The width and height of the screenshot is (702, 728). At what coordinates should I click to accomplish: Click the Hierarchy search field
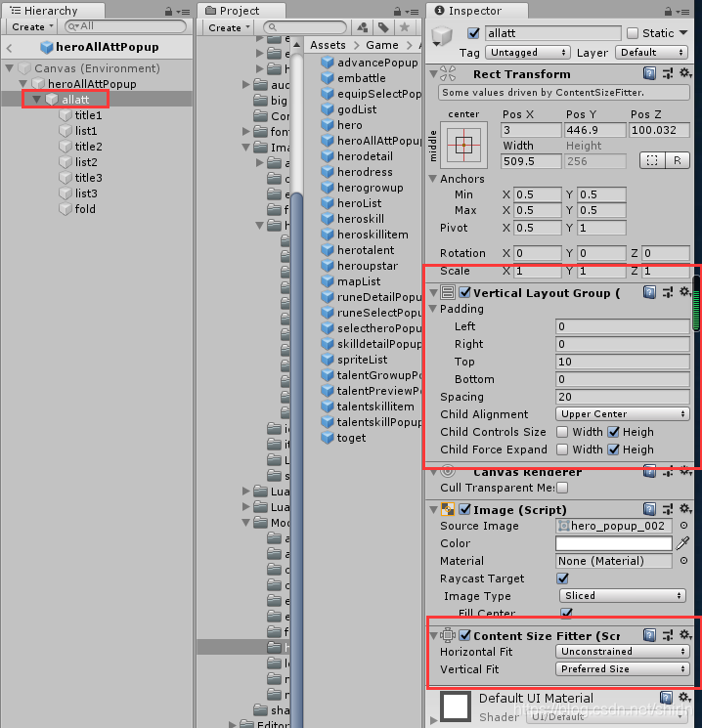pyautogui.click(x=125, y=26)
